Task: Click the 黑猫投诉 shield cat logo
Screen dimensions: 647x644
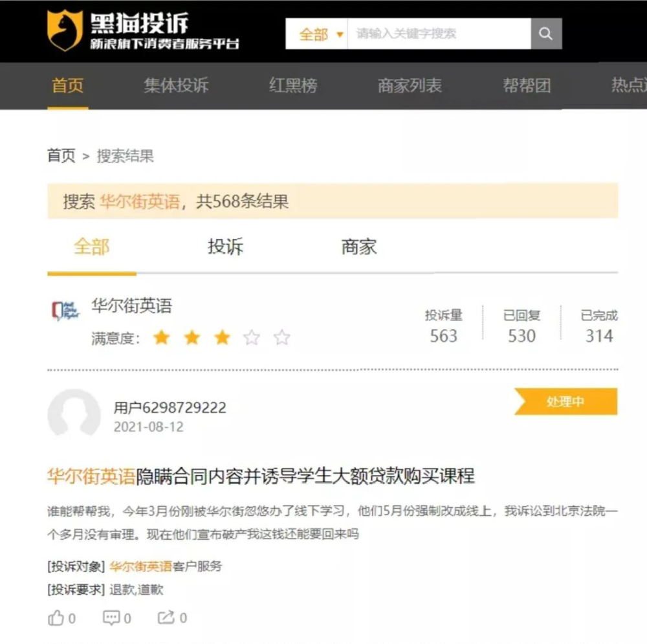Action: pyautogui.click(x=64, y=30)
